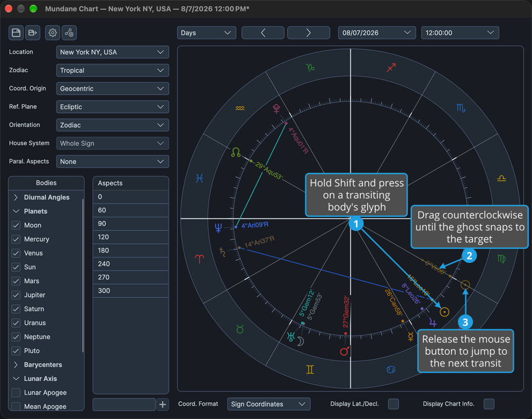Click the Saturn glyph on the chart
Viewport: 532px width, 419px height.
tap(223, 252)
